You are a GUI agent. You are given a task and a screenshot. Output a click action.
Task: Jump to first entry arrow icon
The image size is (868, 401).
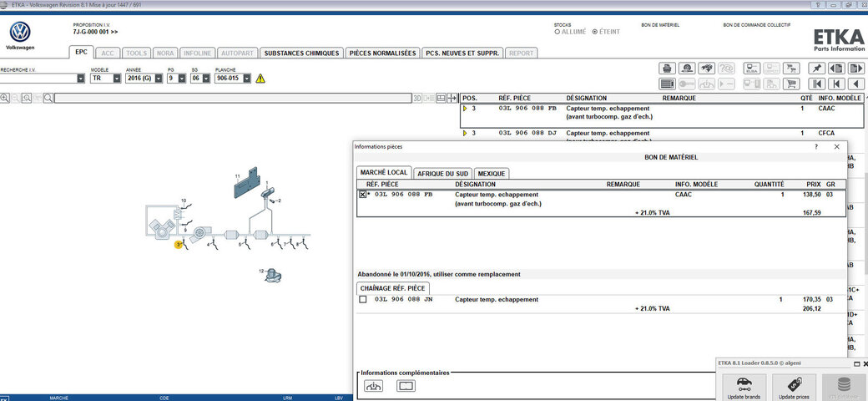pyautogui.click(x=816, y=84)
